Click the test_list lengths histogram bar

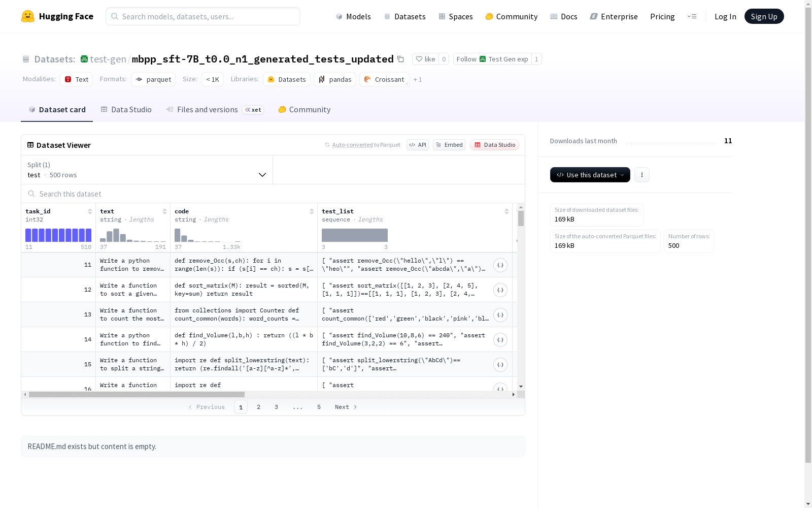click(x=355, y=235)
